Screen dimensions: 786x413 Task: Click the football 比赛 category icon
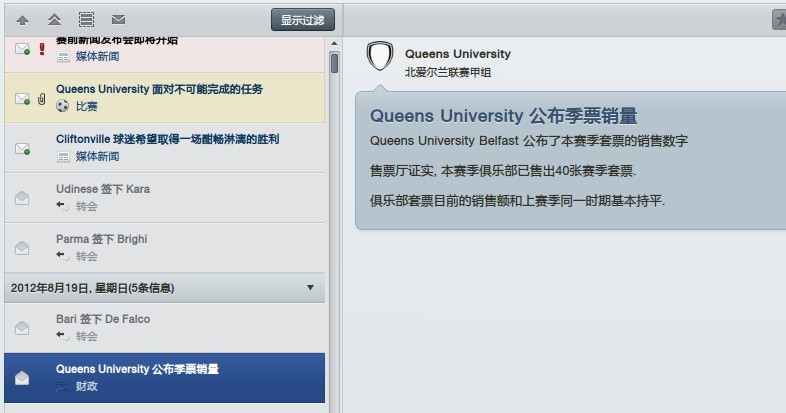pos(63,106)
